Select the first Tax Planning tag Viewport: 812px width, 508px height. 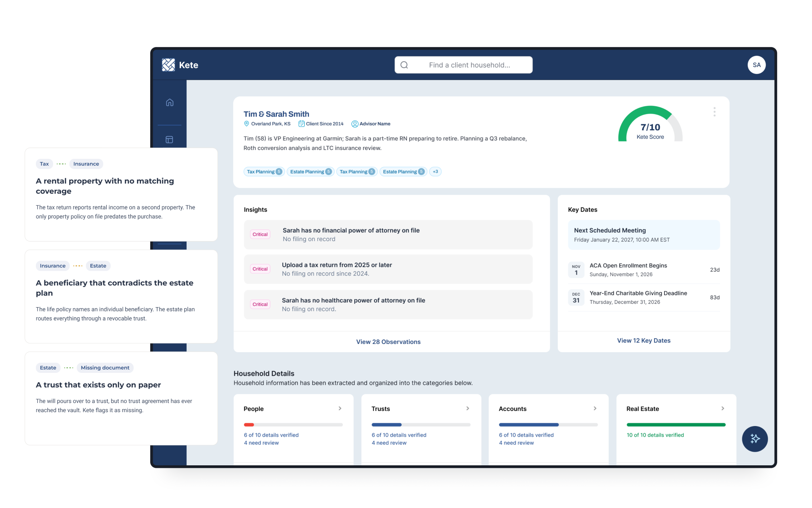[x=264, y=171]
